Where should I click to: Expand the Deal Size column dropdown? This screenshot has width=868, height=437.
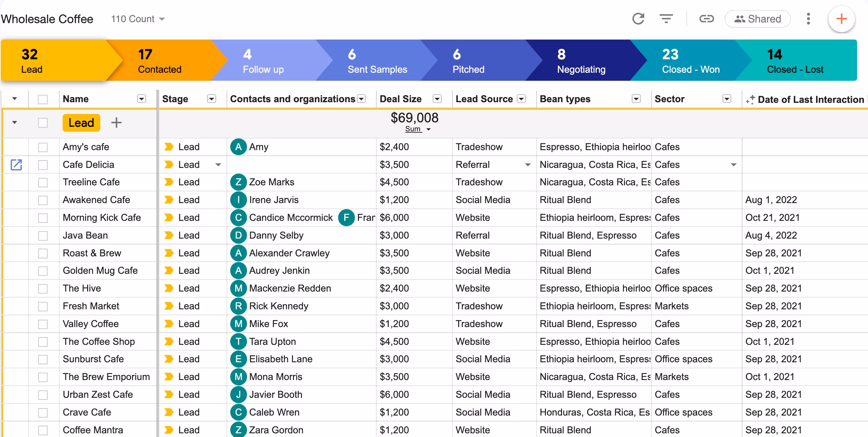click(x=437, y=99)
